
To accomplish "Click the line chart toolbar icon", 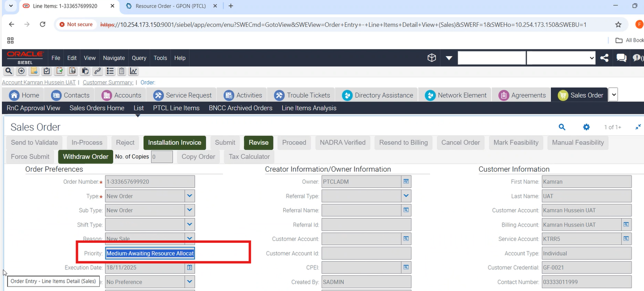I will pos(133,71).
